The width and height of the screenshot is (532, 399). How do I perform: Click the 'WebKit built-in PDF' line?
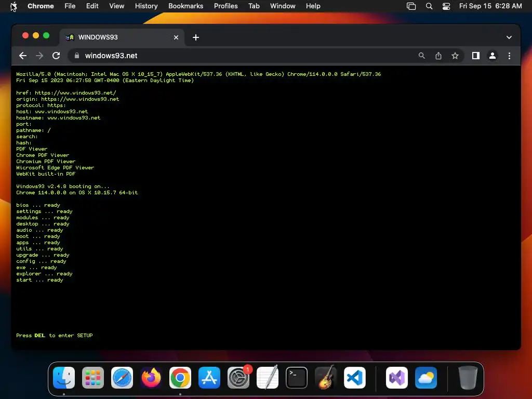tap(46, 174)
